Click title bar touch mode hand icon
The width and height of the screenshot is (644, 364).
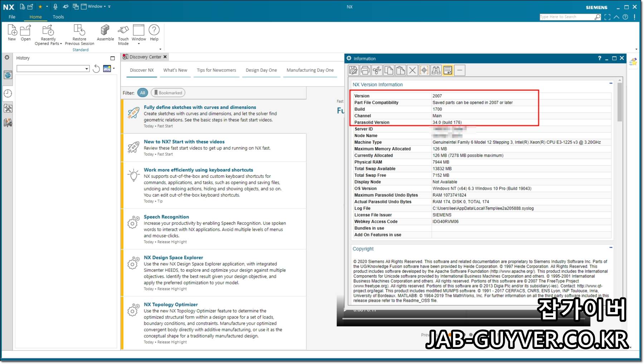click(x=65, y=6)
